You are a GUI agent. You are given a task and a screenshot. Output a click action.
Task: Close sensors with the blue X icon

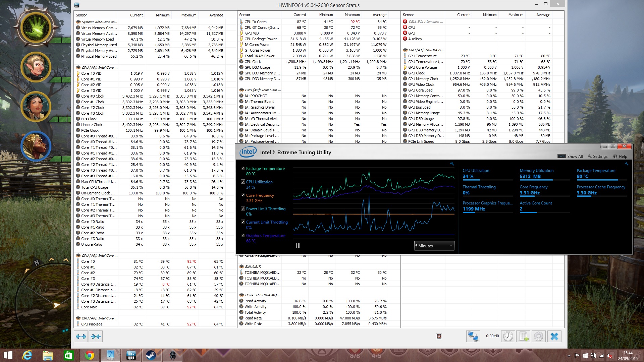pyautogui.click(x=554, y=336)
